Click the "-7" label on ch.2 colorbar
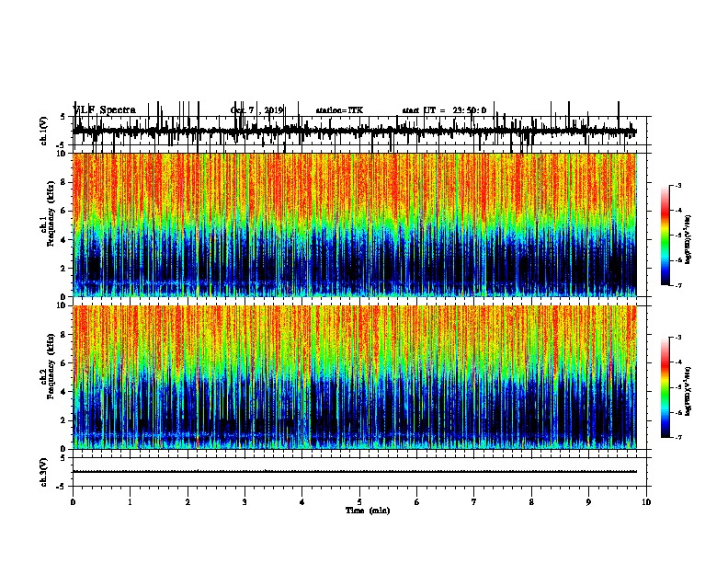Image resolution: width=728 pixels, height=563 pixels. coord(677,437)
